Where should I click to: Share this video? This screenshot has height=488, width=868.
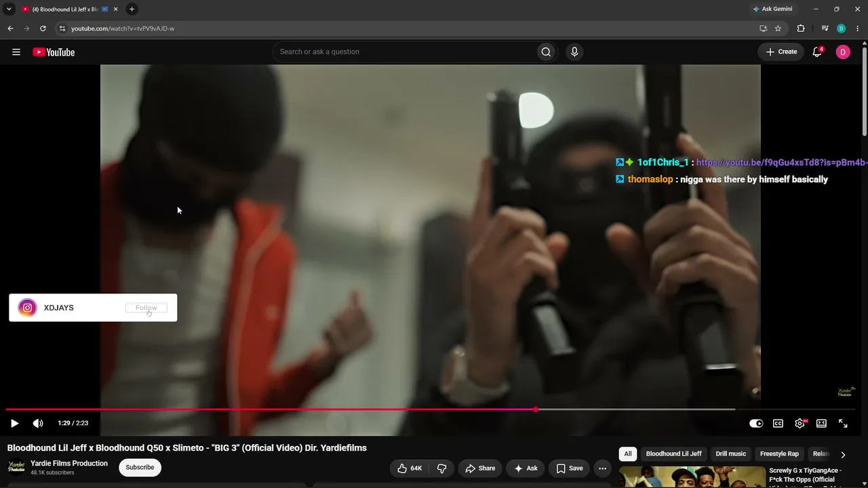click(480, 468)
